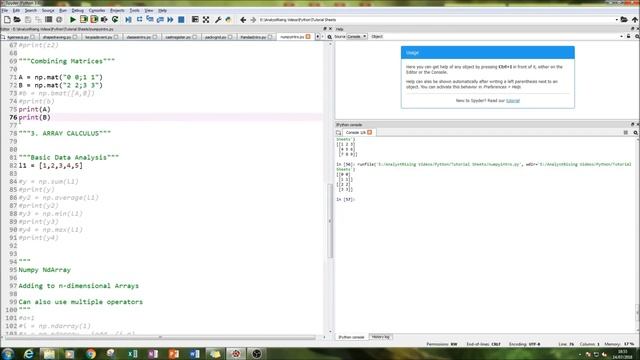Open the Search menu

pyautogui.click(x=31, y=10)
